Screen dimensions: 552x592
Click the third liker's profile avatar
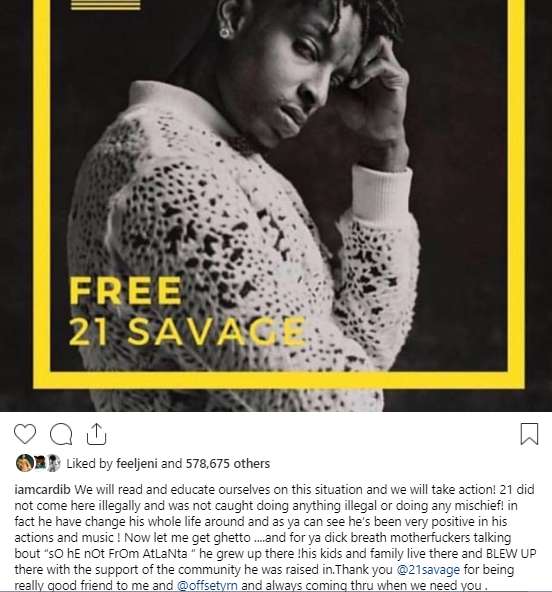coord(54,463)
